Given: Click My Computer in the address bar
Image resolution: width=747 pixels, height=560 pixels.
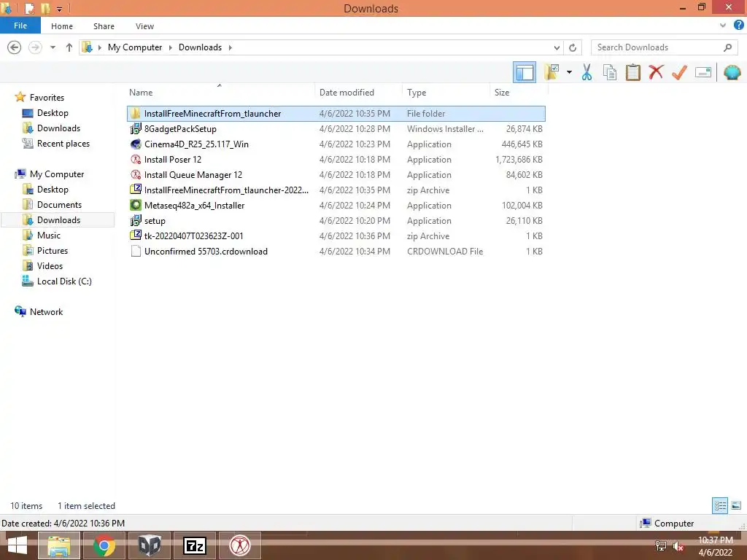Looking at the screenshot, I should [135, 47].
